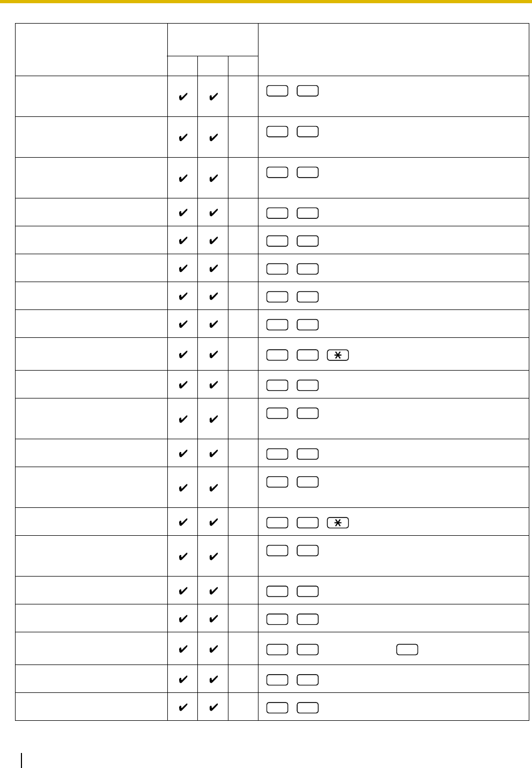The width and height of the screenshot is (532, 768).
Task: Toggle the first checkmark in the top table row
Action: (183, 98)
